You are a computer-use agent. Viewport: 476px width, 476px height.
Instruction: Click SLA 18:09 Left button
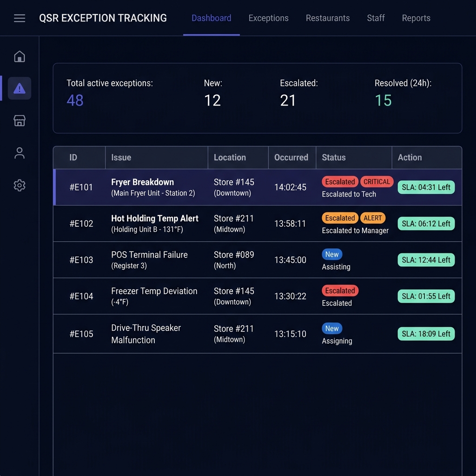426,334
